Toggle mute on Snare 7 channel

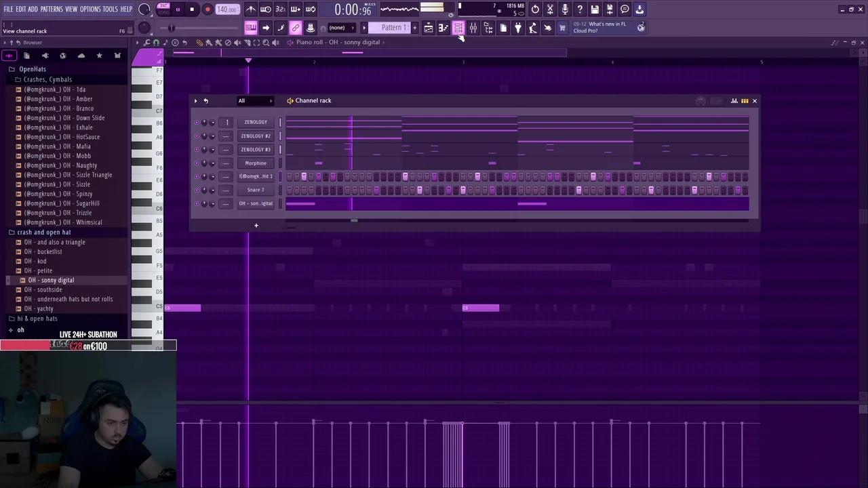197,190
